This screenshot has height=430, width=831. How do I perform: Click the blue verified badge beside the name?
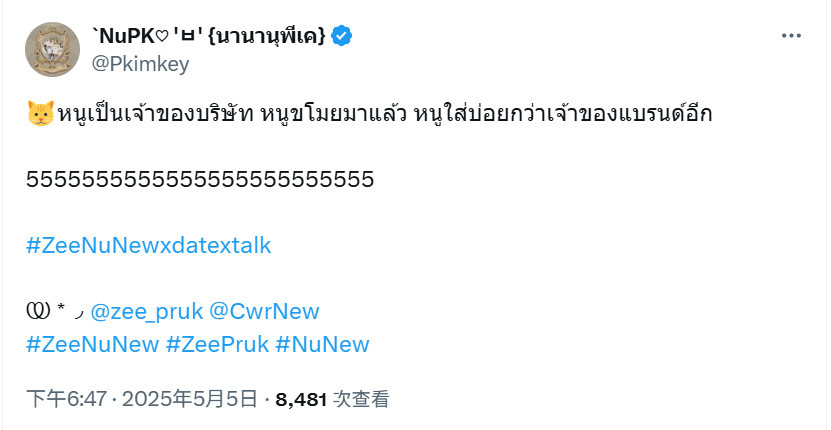[x=342, y=36]
